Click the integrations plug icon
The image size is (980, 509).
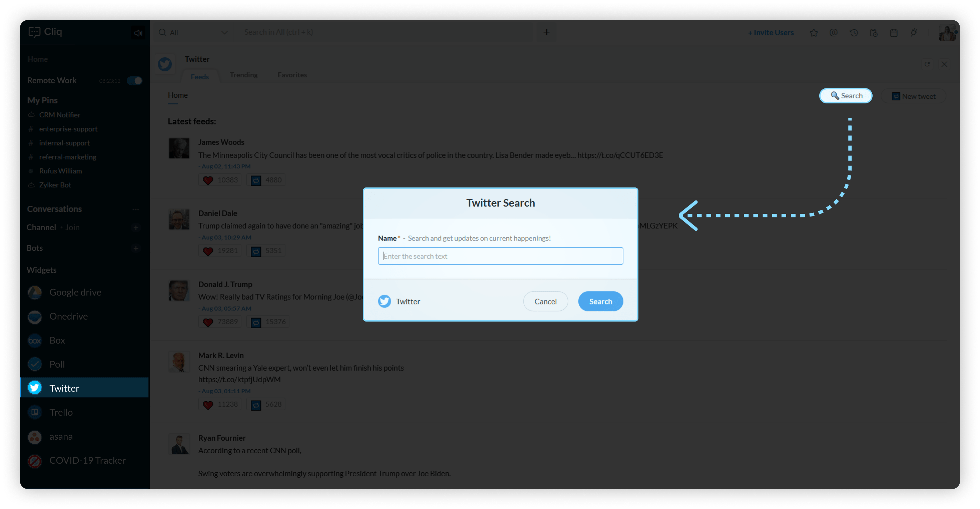(x=914, y=33)
